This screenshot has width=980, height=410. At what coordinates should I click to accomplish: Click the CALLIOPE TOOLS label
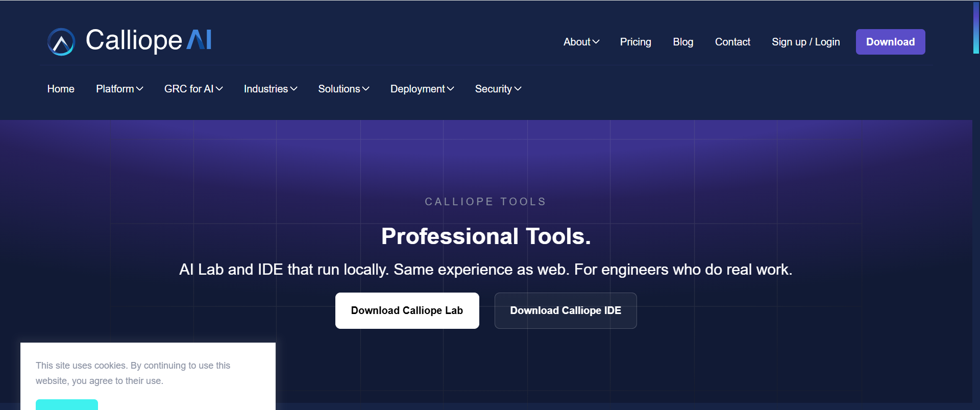tap(485, 202)
